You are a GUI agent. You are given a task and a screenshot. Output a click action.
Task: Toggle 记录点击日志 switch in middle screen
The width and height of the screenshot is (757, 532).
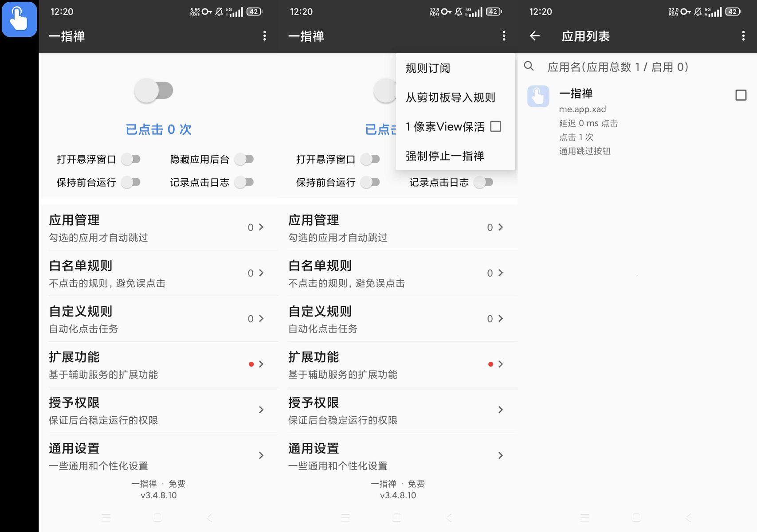(483, 182)
